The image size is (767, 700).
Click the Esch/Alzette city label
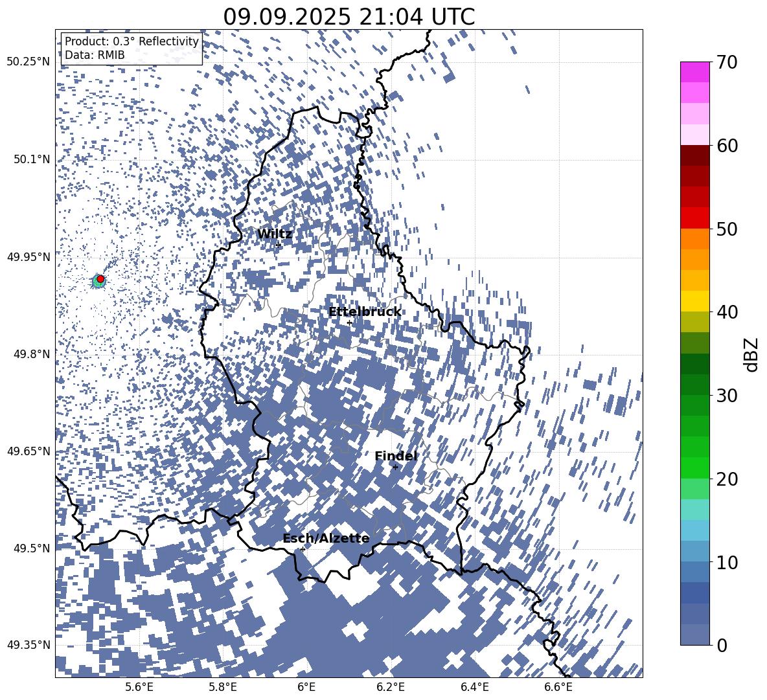point(326,538)
